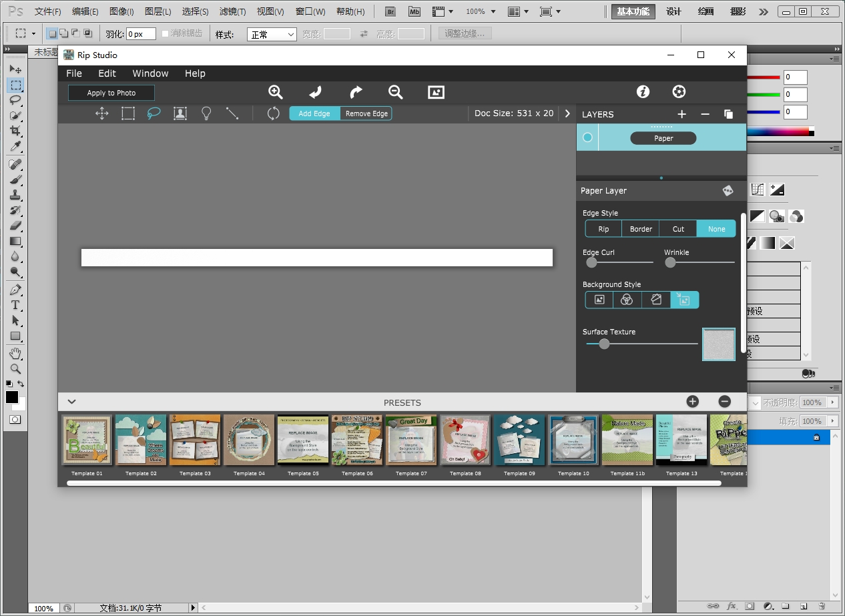Viewport: 845px width, 616px height.
Task: Set Edge Style to Rip
Action: tap(603, 229)
